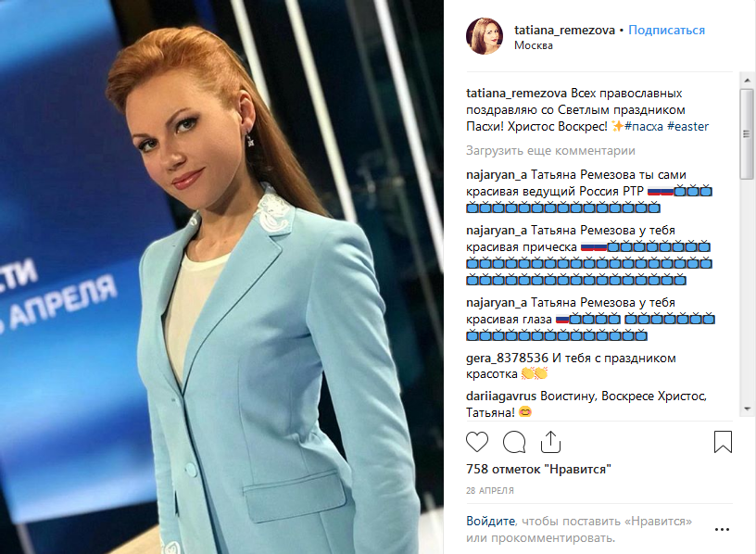The width and height of the screenshot is (756, 554).
Task: Save the post with the bookmark icon
Action: click(723, 442)
